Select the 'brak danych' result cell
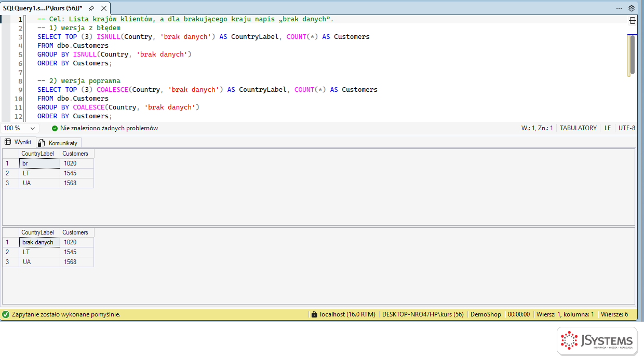The image size is (644, 359). click(x=39, y=242)
